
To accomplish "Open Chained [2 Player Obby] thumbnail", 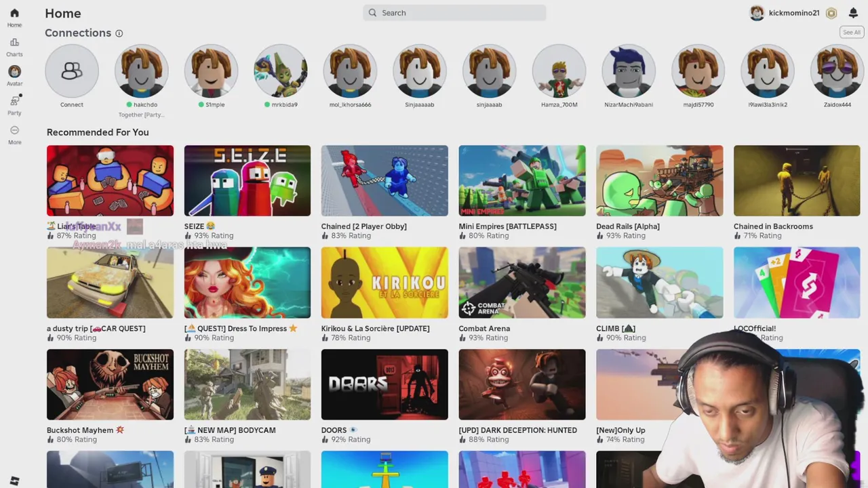I will pos(384,180).
